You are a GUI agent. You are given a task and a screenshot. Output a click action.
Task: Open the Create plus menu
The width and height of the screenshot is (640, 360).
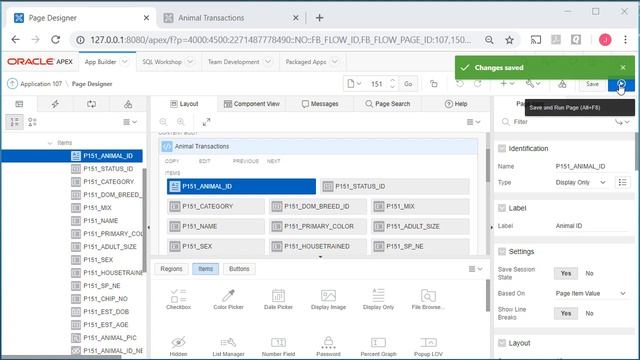(x=507, y=84)
